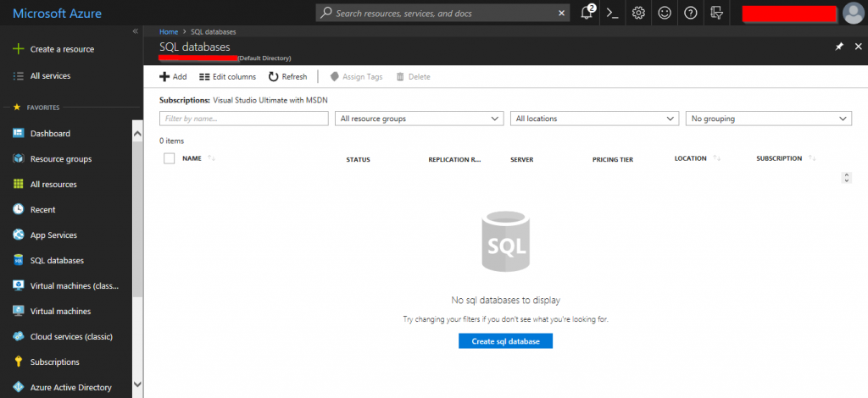Click the SQL databases sidebar icon
The height and width of the screenshot is (398, 868).
[19, 260]
